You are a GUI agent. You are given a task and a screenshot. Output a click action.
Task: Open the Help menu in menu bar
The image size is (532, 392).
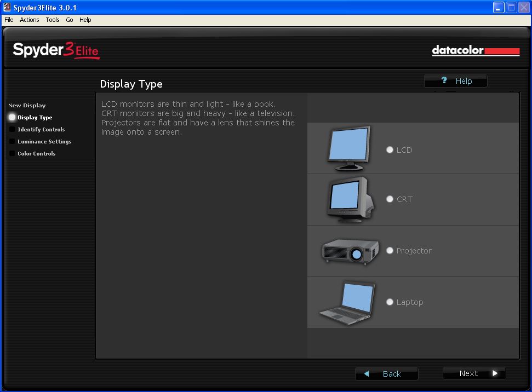85,20
